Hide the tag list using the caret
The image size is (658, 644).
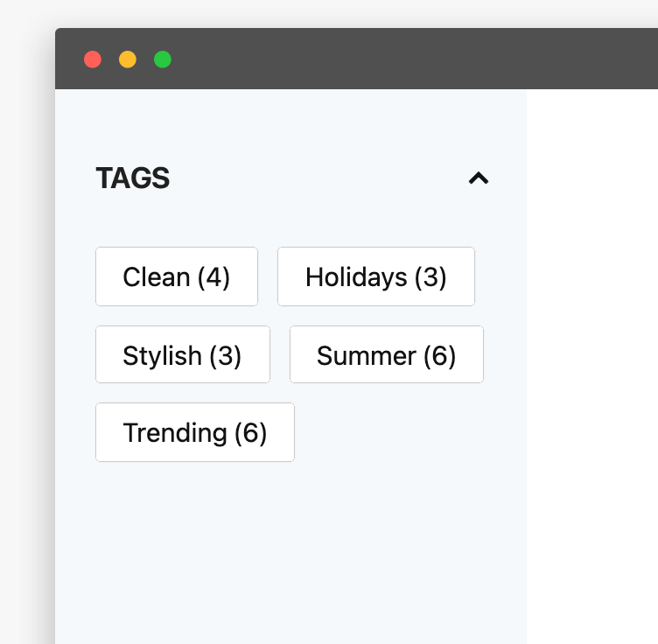pos(478,178)
